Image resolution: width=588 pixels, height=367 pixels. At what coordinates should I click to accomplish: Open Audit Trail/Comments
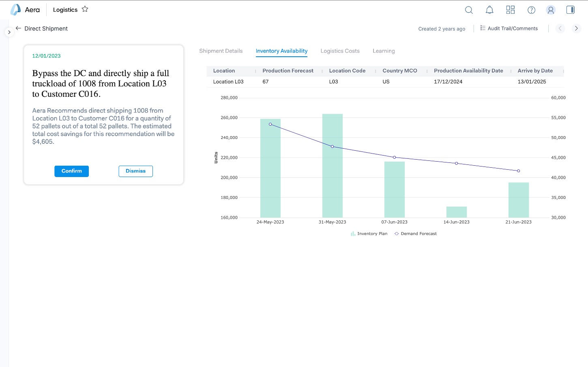[x=509, y=28]
